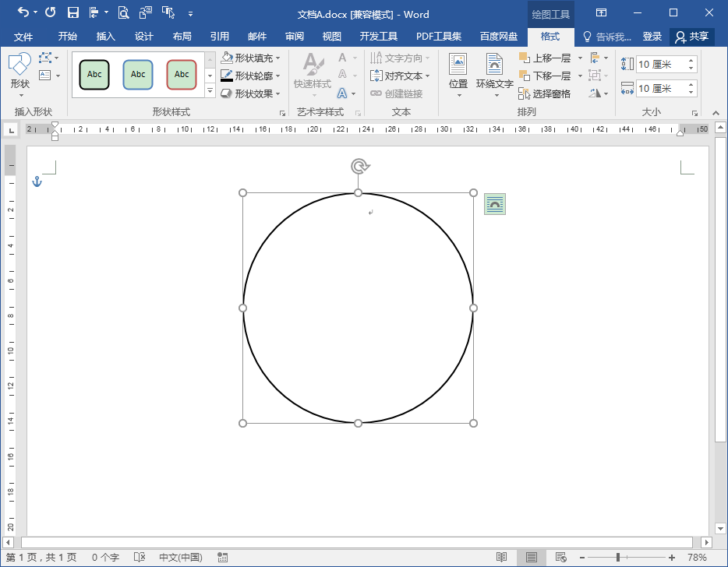Viewport: 728px width, 567px height.
Task: Open the File (文件) menu
Action: tap(23, 37)
